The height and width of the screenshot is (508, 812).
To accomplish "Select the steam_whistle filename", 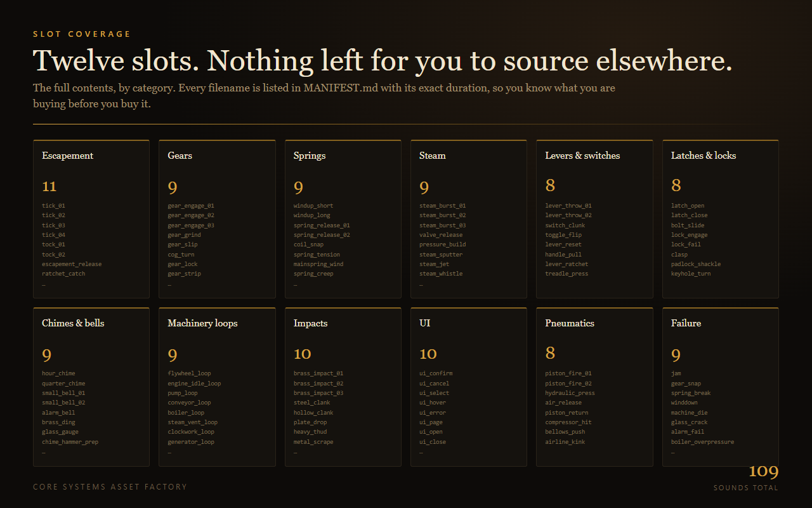I will [x=441, y=274].
